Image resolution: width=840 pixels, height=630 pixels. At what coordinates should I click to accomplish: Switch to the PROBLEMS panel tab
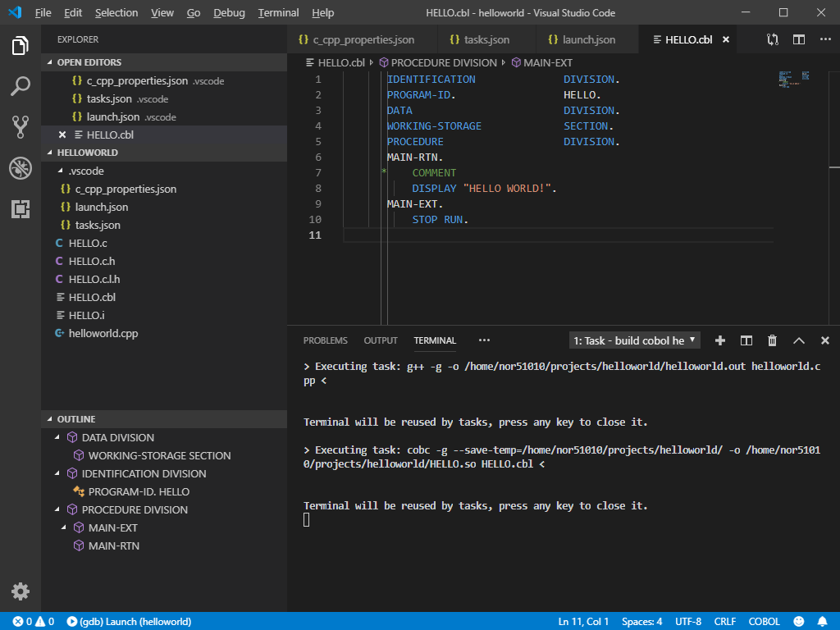pos(325,340)
